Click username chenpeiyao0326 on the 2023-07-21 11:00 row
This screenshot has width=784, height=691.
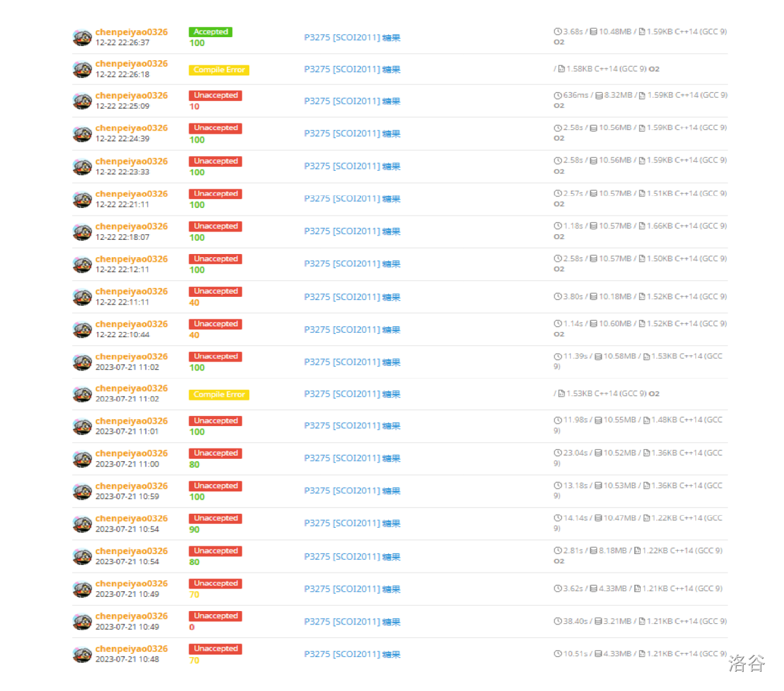coord(131,453)
